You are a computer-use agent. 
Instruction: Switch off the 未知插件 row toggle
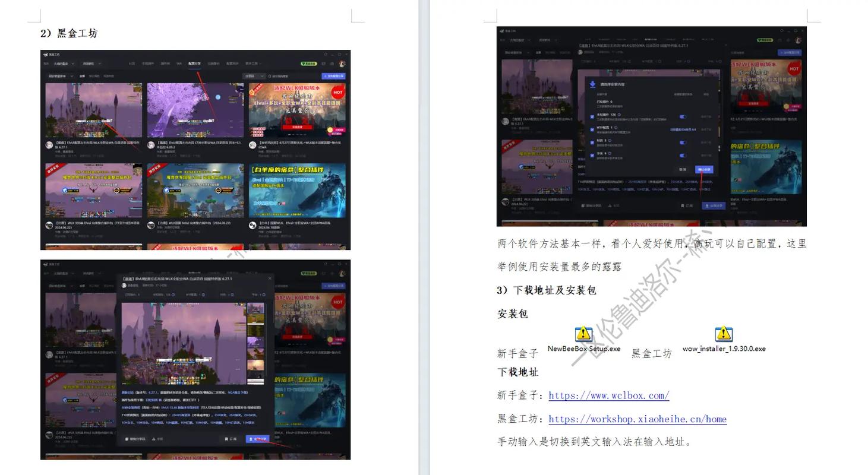[683, 117]
